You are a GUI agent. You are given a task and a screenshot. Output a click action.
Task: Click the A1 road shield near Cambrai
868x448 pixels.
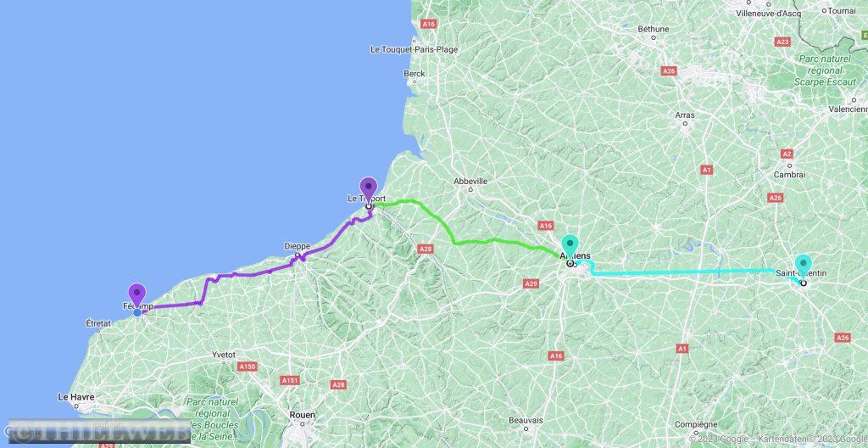706,171
